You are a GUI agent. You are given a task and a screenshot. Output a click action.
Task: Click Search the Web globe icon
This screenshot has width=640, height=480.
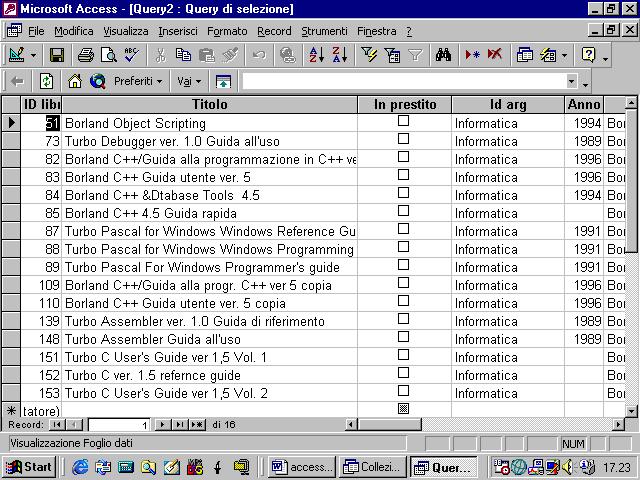tap(98, 81)
